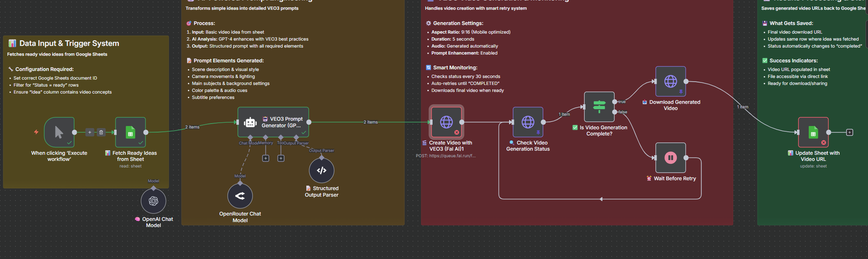The height and width of the screenshot is (259, 868).
Task: Click the 'update: sheet' subtitle
Action: [813, 166]
